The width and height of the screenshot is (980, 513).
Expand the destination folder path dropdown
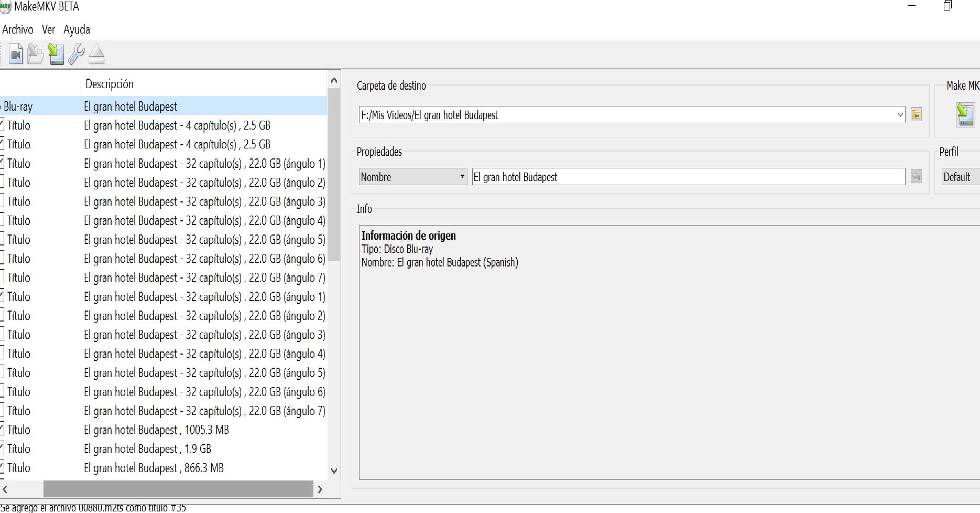click(x=900, y=114)
